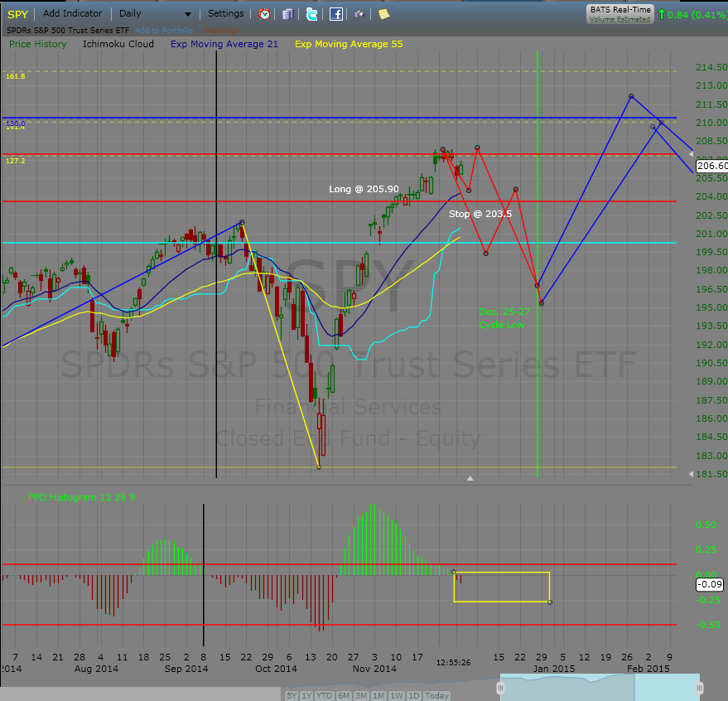Share the chart via Twitter icon
This screenshot has width=728, height=701.
click(312, 14)
